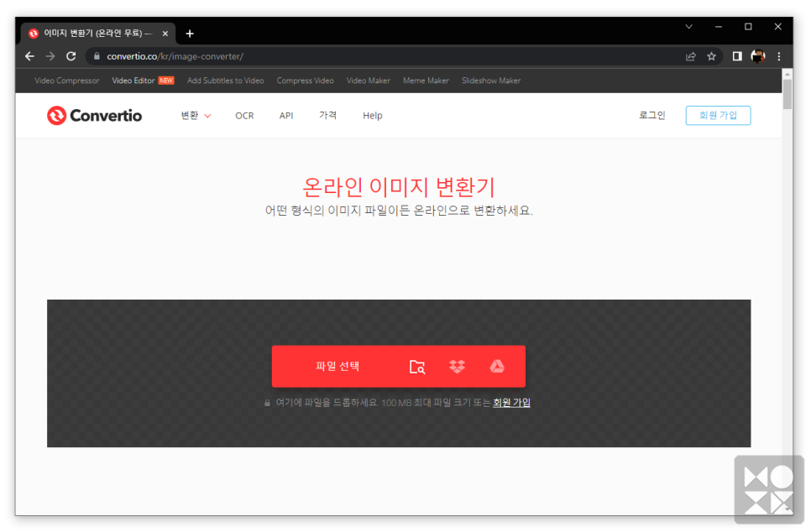The width and height of the screenshot is (811, 532).
Task: Bookmark this page with star icon
Action: click(x=711, y=56)
